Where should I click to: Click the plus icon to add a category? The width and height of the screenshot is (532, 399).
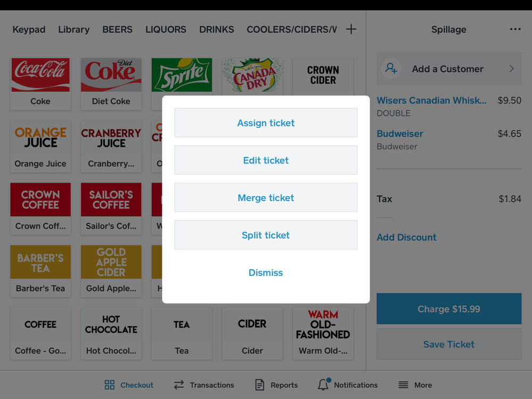click(x=351, y=29)
